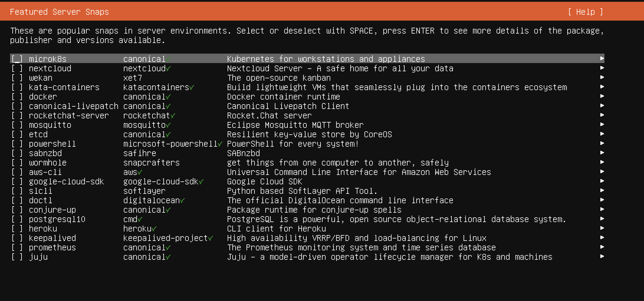
Task: Open the Help button in the header
Action: pyautogui.click(x=586, y=12)
